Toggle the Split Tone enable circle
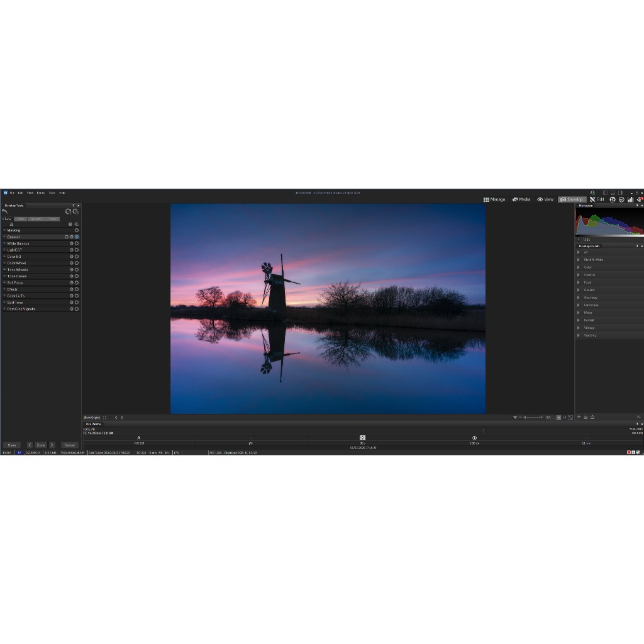Image resolution: width=644 pixels, height=644 pixels. pos(77,303)
